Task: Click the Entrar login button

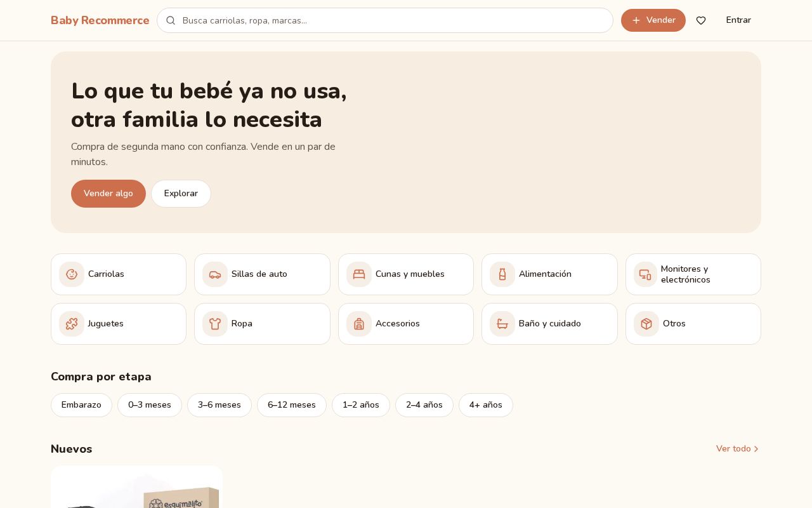Action: 738,20
